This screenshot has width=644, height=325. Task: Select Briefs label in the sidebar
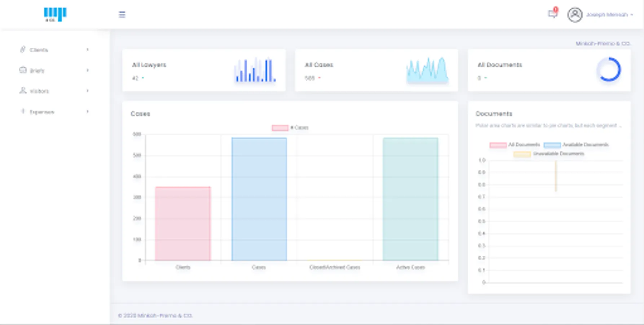point(37,71)
